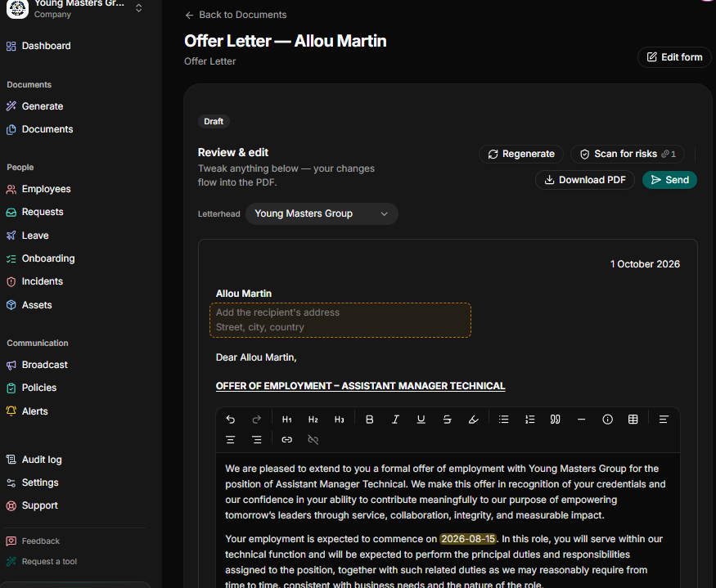Apply strikethrough formatting
716x588 pixels.
(x=447, y=419)
